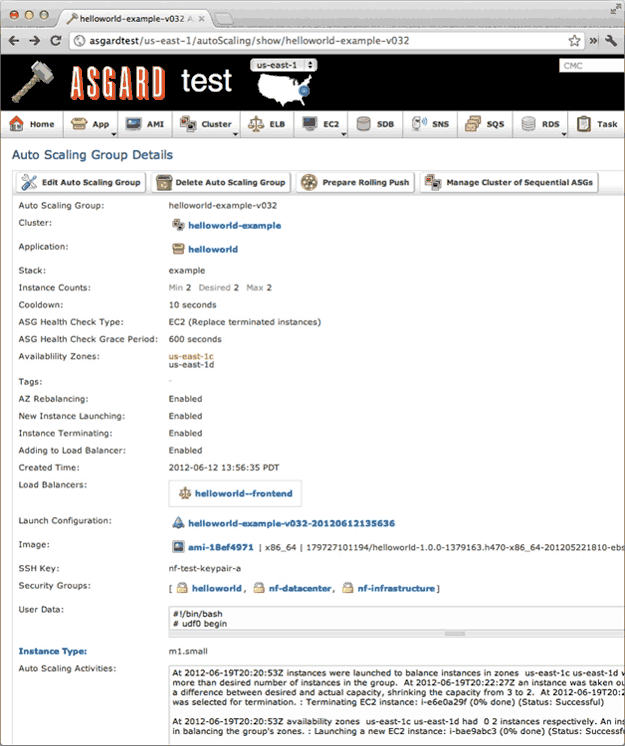Open the ELB navigation tab
Image resolution: width=625 pixels, height=746 pixels.
[x=267, y=124]
